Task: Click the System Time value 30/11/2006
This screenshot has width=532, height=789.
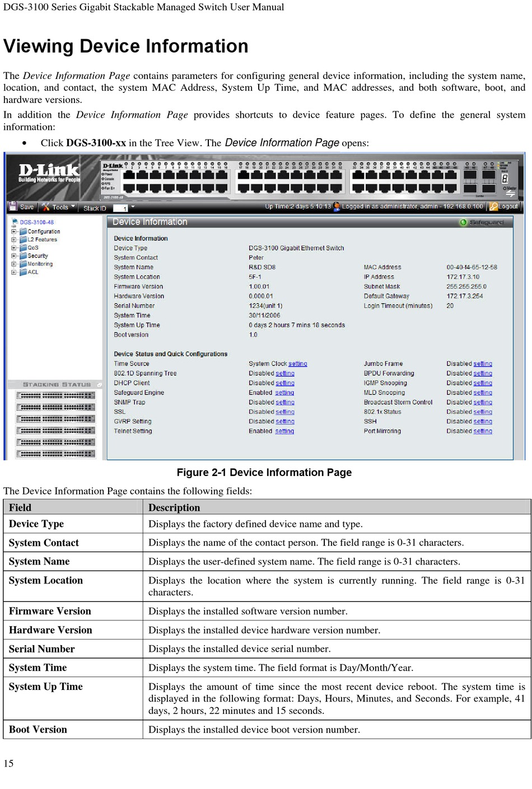Action: click(x=264, y=315)
